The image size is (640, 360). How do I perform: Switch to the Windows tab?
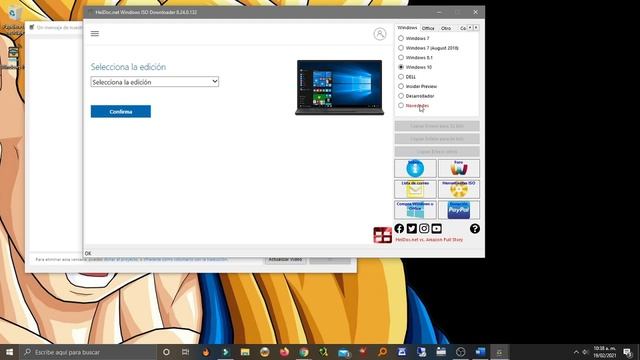point(407,28)
